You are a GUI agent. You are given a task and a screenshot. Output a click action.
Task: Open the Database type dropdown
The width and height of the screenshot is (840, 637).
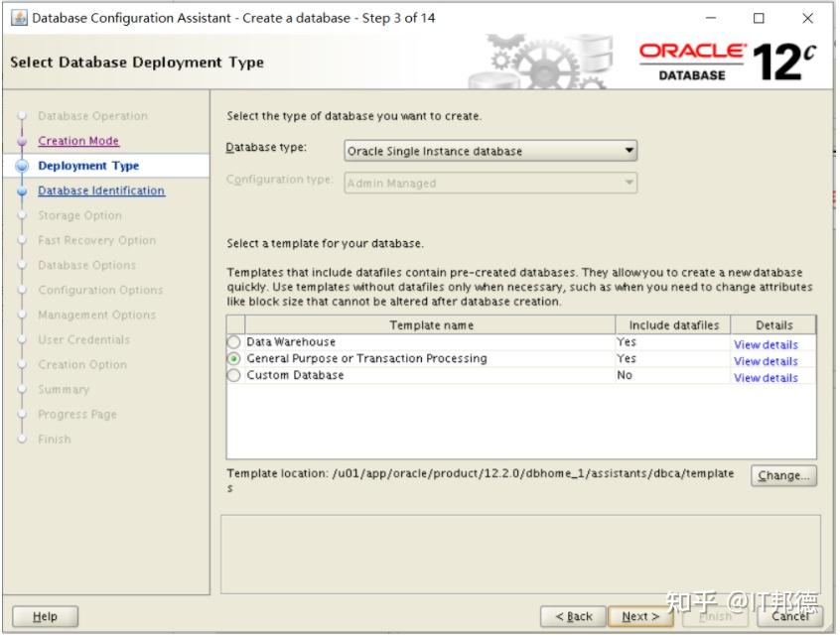coord(630,151)
